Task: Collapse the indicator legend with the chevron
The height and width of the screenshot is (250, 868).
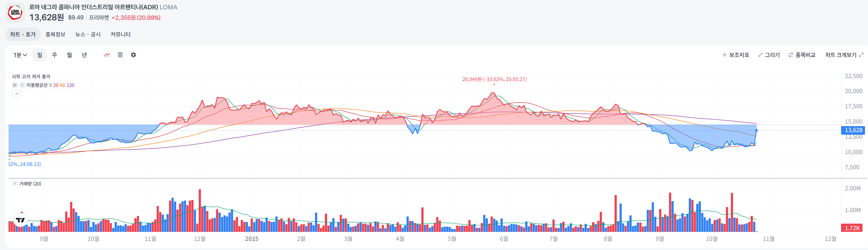Action: (17, 94)
